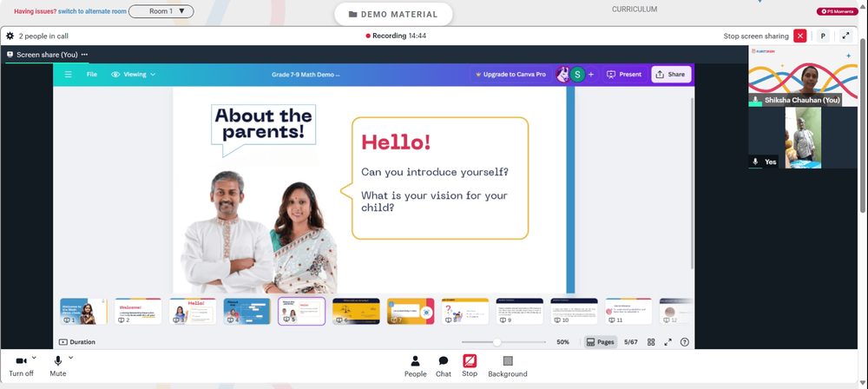Select Shiksha Chauhan video tile
Screen dimensions: 868x389
[x=803, y=76]
